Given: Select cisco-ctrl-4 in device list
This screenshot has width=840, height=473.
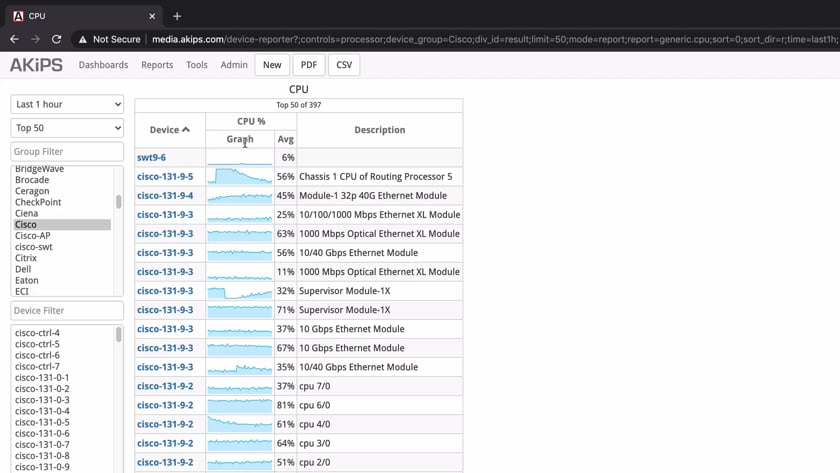Looking at the screenshot, I should [x=38, y=333].
